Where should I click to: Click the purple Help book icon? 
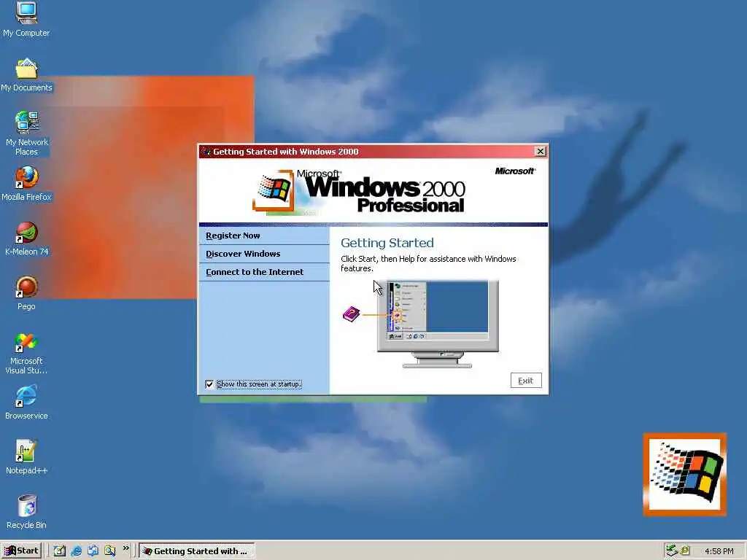point(351,314)
